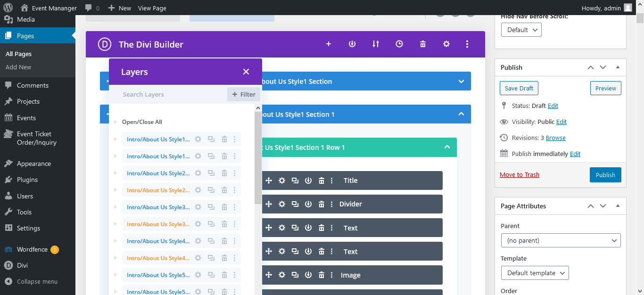Image resolution: width=644 pixels, height=295 pixels.
Task: Delete the Image module
Action: [322, 275]
